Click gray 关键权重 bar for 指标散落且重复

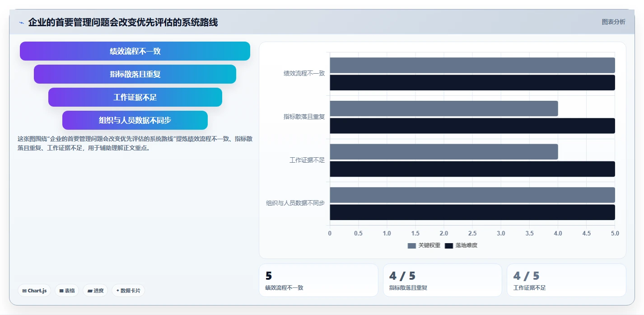pyautogui.click(x=444, y=108)
